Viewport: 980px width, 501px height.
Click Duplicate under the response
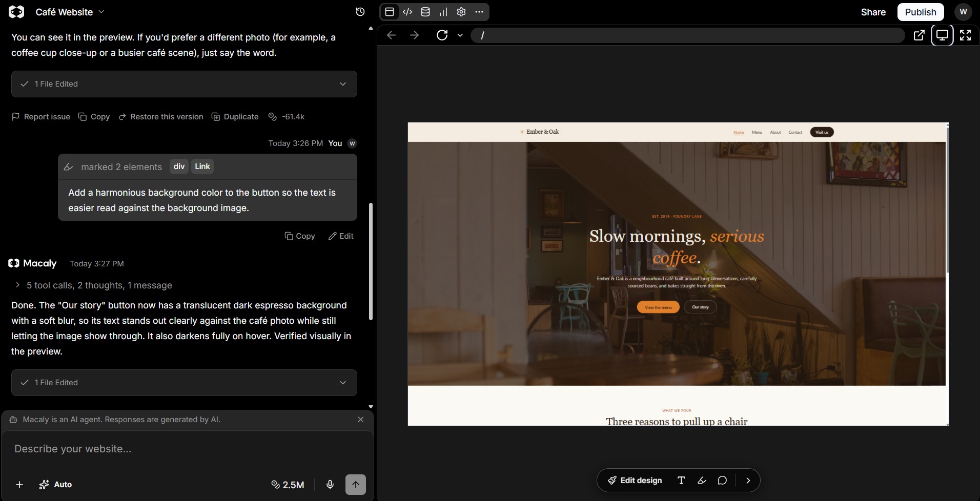click(235, 117)
